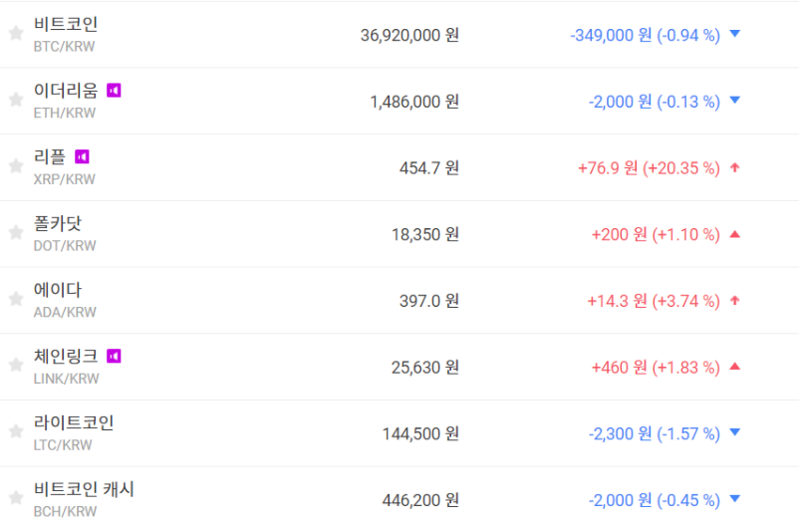Open the 비트코인 캐시 name link

(x=84, y=489)
